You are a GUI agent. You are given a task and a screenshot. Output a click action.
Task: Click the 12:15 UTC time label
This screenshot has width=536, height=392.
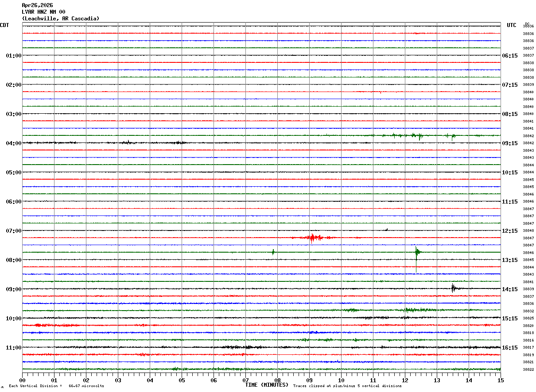coord(510,231)
